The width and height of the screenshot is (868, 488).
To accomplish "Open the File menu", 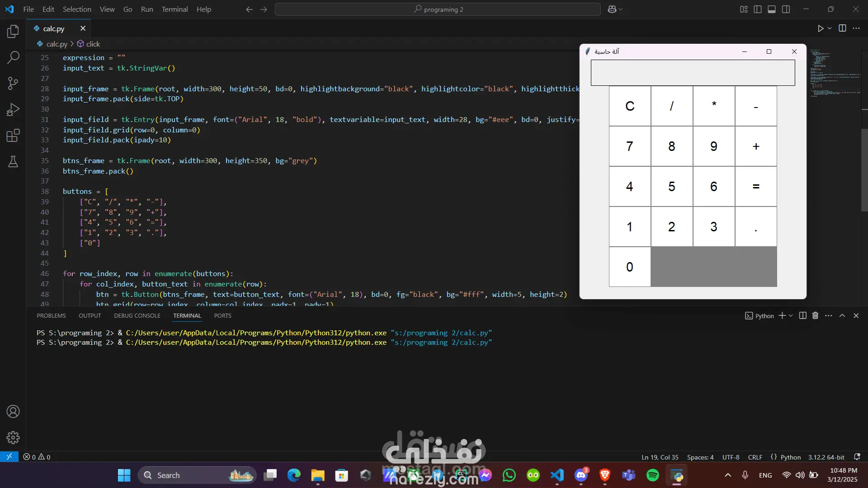I will click(28, 9).
